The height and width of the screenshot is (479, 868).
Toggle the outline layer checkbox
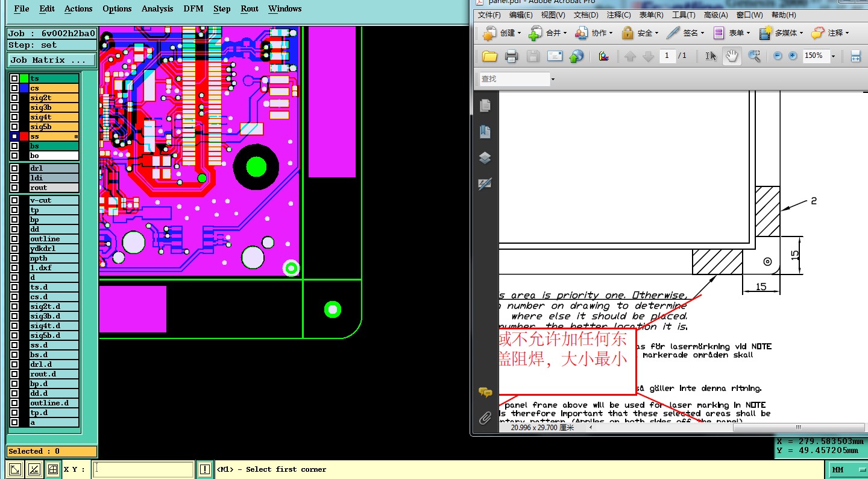pyautogui.click(x=14, y=239)
